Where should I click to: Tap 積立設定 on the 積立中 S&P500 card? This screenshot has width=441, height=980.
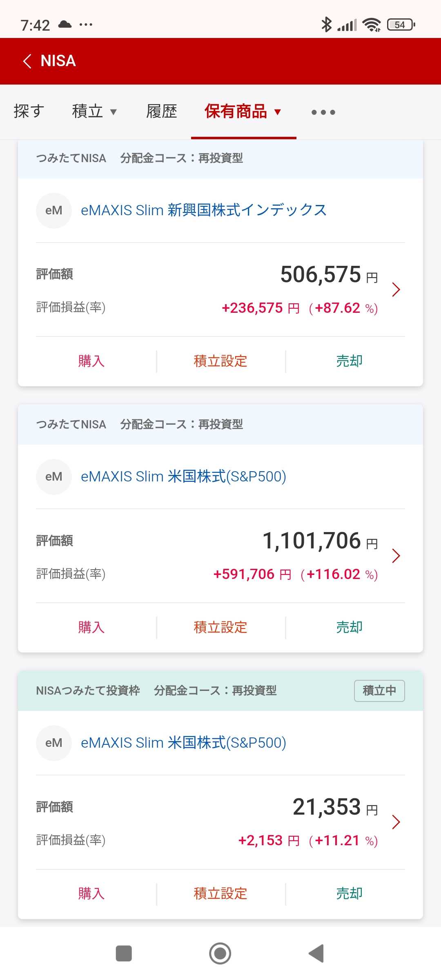(x=220, y=893)
